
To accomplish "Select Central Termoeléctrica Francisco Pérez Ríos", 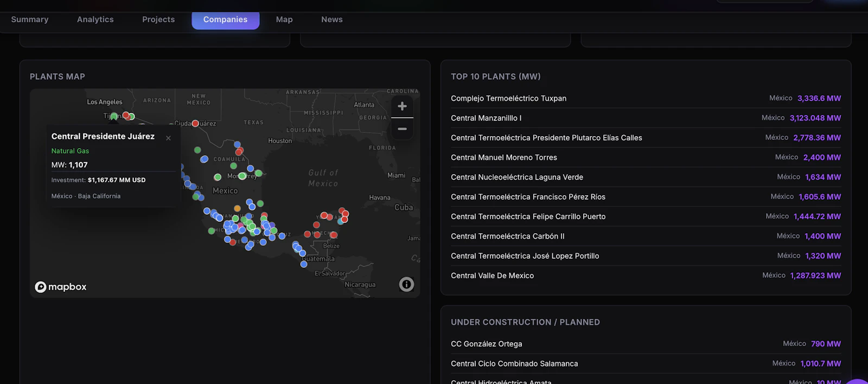I will point(646,197).
